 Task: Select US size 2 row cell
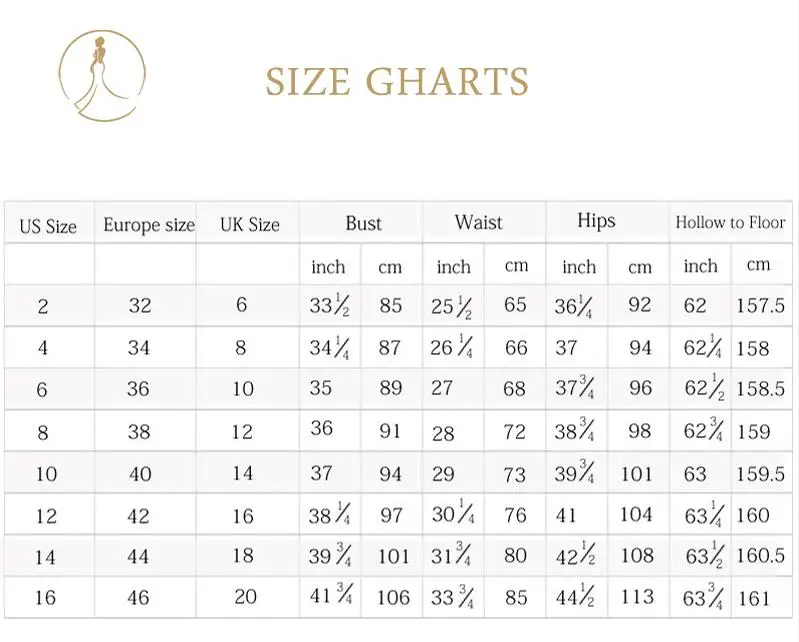pyautogui.click(x=43, y=307)
